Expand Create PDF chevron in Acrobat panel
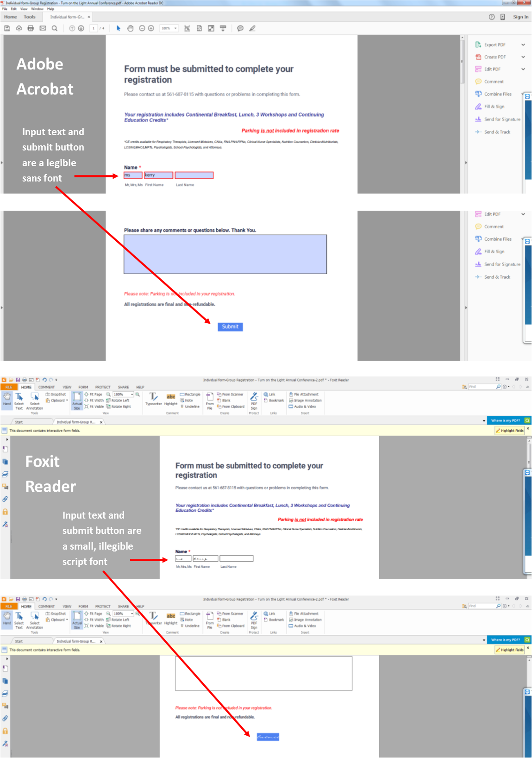 (x=523, y=57)
